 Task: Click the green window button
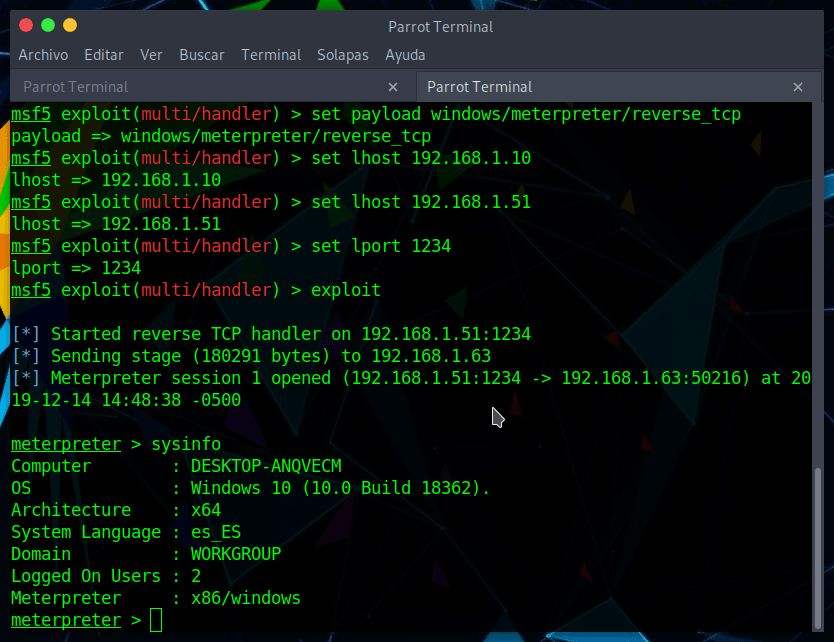pyautogui.click(x=48, y=25)
